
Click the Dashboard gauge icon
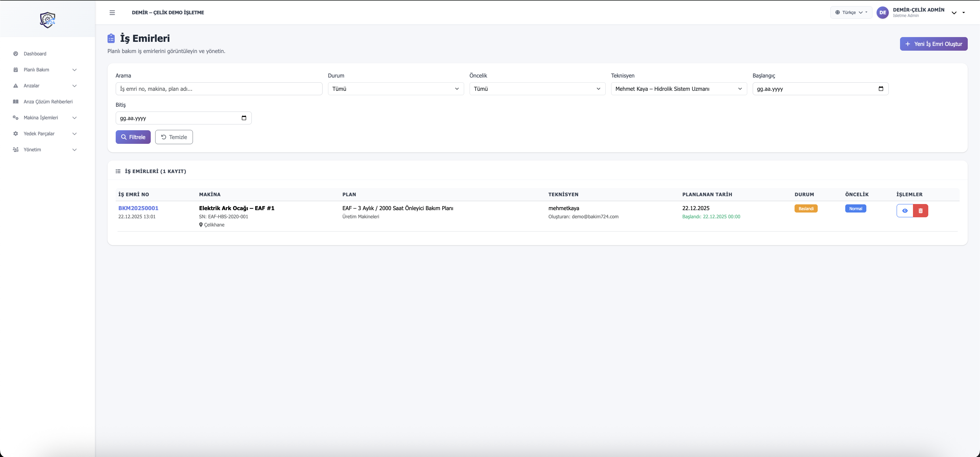click(x=16, y=54)
